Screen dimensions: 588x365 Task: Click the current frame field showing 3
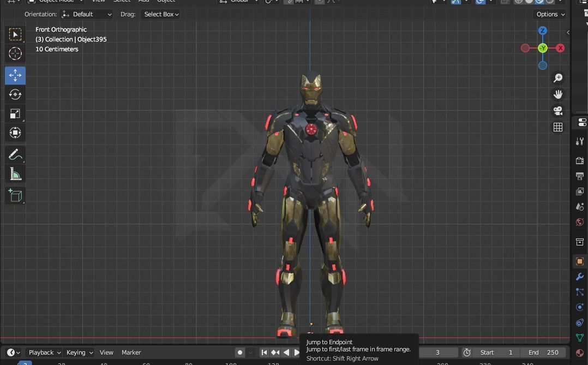pos(437,352)
